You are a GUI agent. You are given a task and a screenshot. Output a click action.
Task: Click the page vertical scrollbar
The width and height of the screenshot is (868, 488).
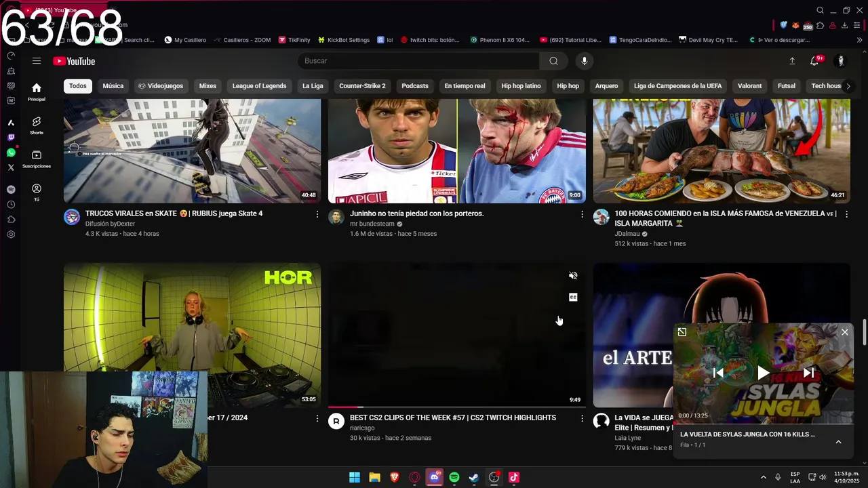pyautogui.click(x=864, y=331)
